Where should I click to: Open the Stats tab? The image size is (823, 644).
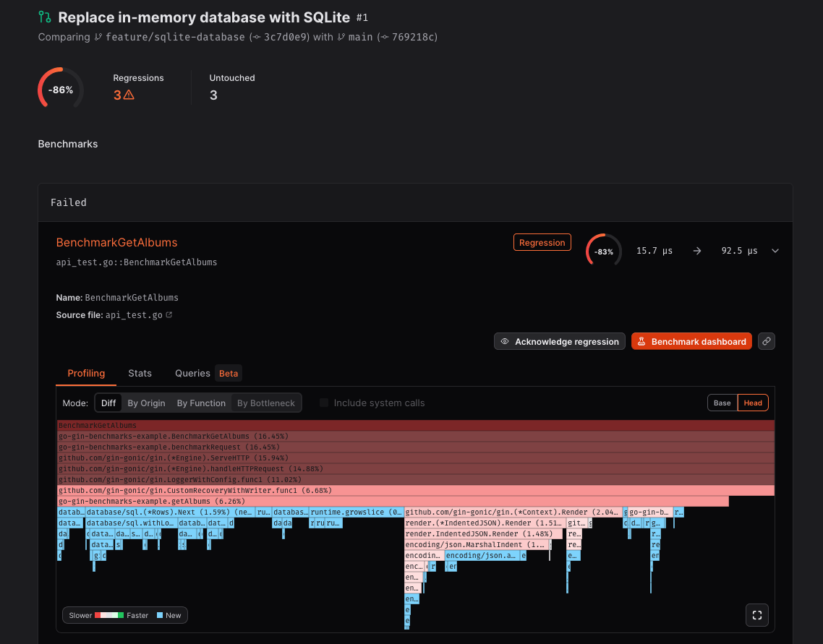140,374
